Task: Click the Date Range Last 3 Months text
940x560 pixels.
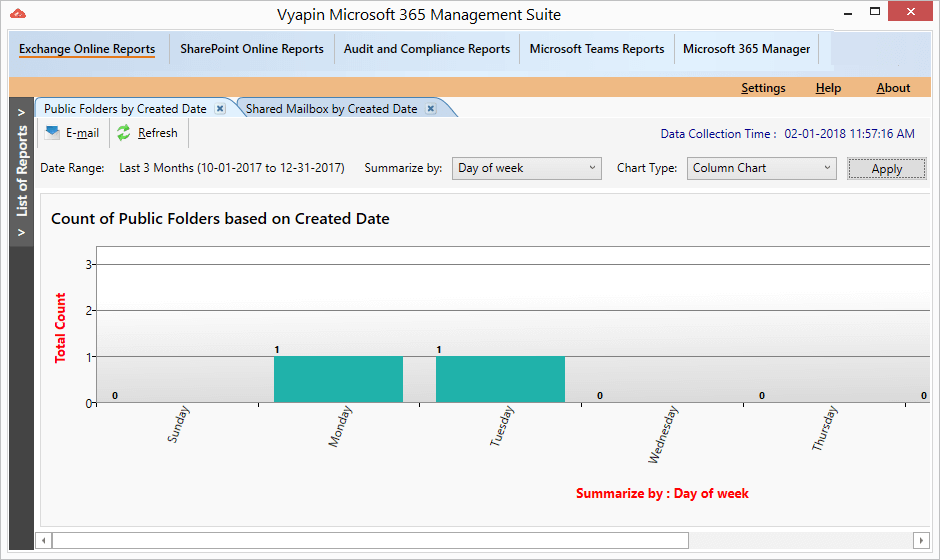Action: coord(231,168)
